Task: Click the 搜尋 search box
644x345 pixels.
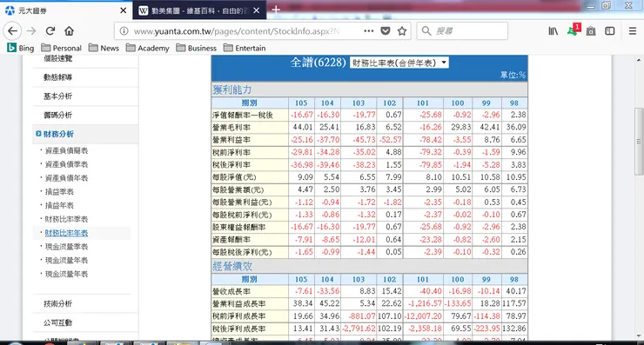Action: [462, 30]
